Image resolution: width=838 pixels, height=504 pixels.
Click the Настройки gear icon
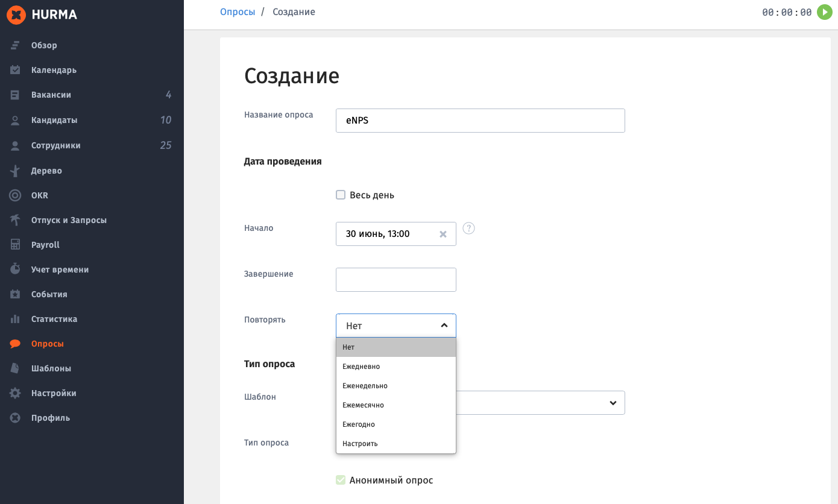16,393
